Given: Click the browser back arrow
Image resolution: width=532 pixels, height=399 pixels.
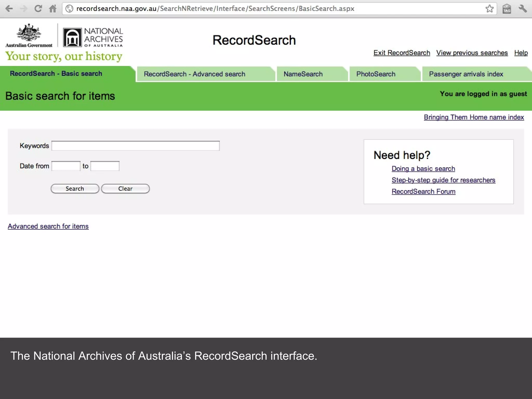Looking at the screenshot, I should click(9, 9).
